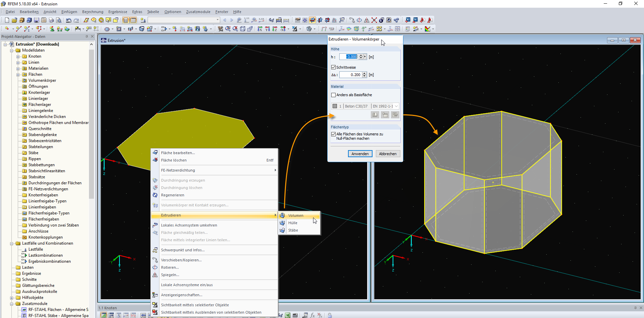The width and height of the screenshot is (644, 318).
Task: Open the empty load case combo box
Action: pyautogui.click(x=184, y=20)
